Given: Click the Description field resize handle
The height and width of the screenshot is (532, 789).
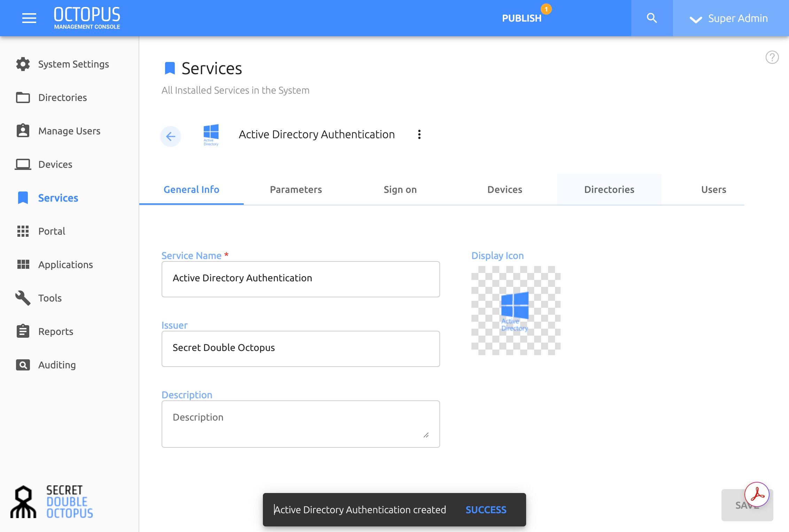Looking at the screenshot, I should pyautogui.click(x=426, y=435).
